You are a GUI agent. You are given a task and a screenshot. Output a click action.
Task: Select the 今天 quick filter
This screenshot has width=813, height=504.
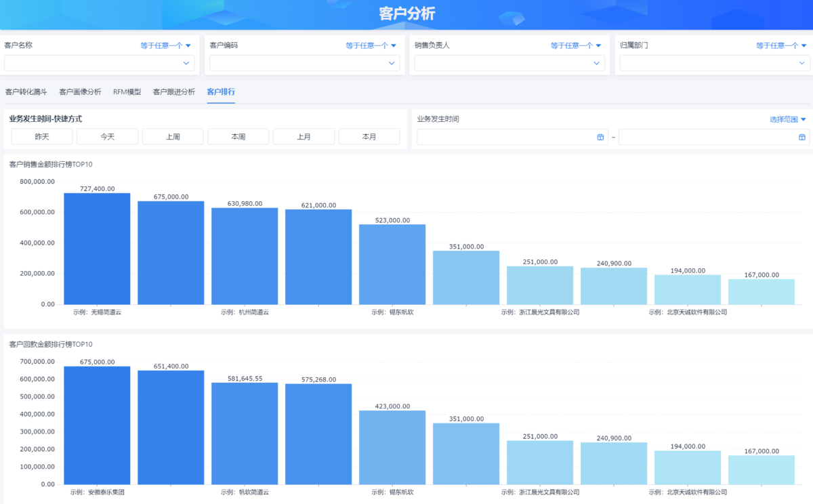click(x=107, y=137)
